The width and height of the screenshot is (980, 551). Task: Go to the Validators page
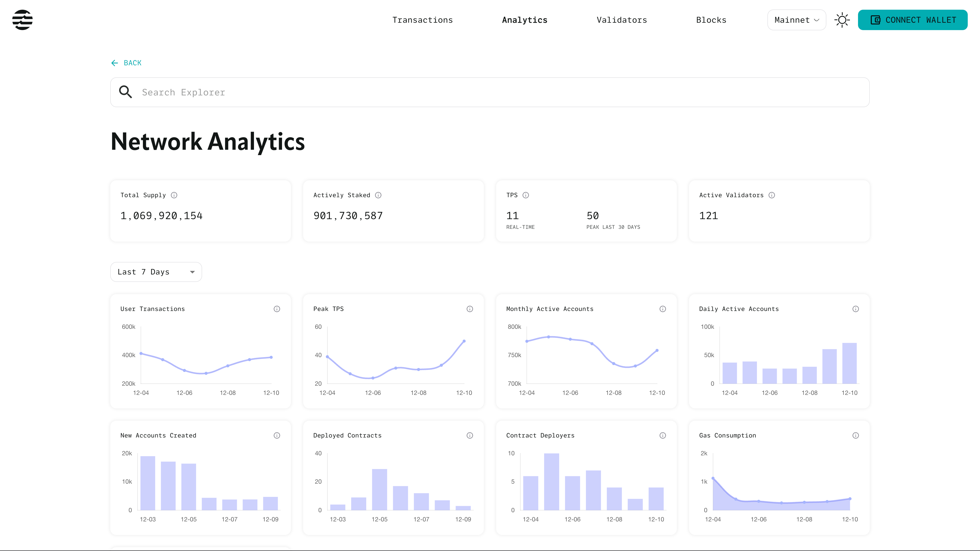pos(622,20)
